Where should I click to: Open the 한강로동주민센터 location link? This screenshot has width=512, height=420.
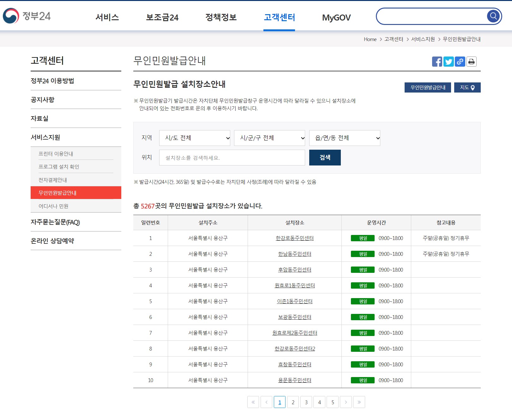[294, 238]
